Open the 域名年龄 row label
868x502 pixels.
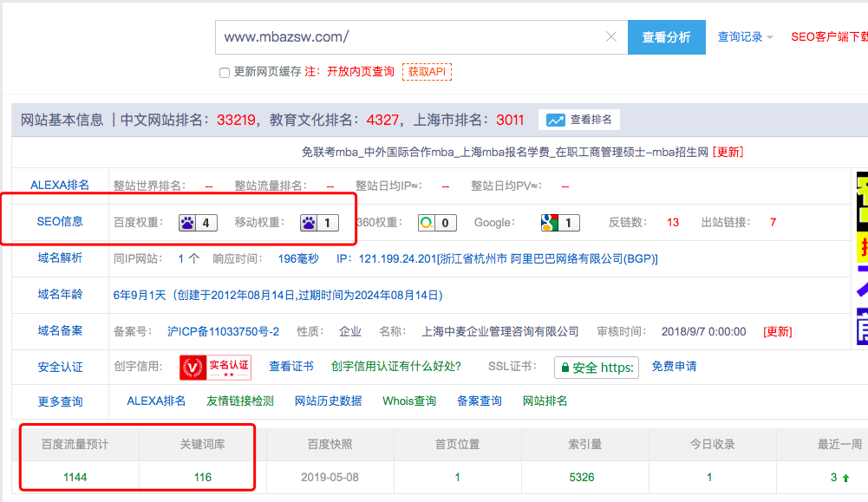click(60, 295)
